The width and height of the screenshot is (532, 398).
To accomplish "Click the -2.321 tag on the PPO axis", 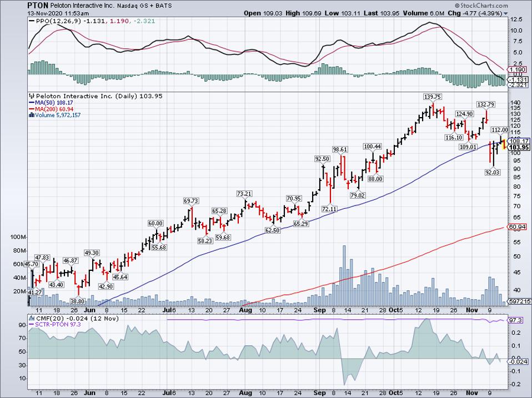I will 518,85.
